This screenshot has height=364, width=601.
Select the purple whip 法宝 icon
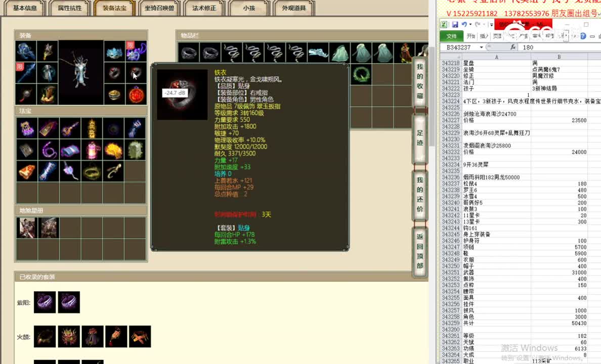pyautogui.click(x=48, y=150)
